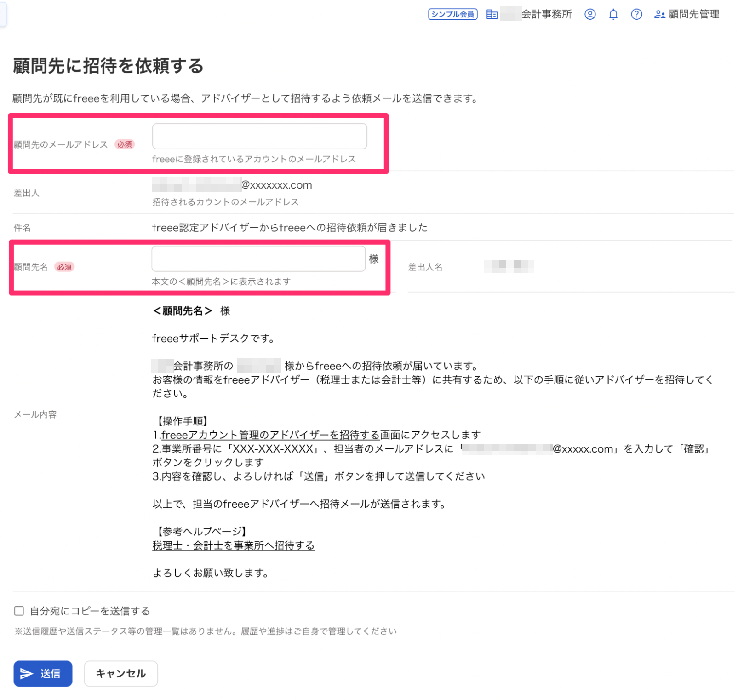Click the 差出人 label
Viewport: 738px width, 700px height.
click(x=26, y=193)
